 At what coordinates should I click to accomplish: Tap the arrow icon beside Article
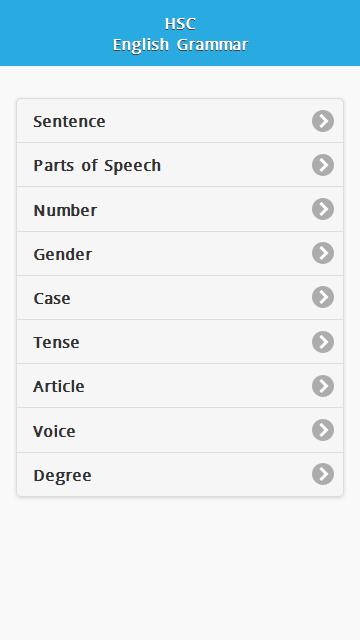(x=323, y=386)
